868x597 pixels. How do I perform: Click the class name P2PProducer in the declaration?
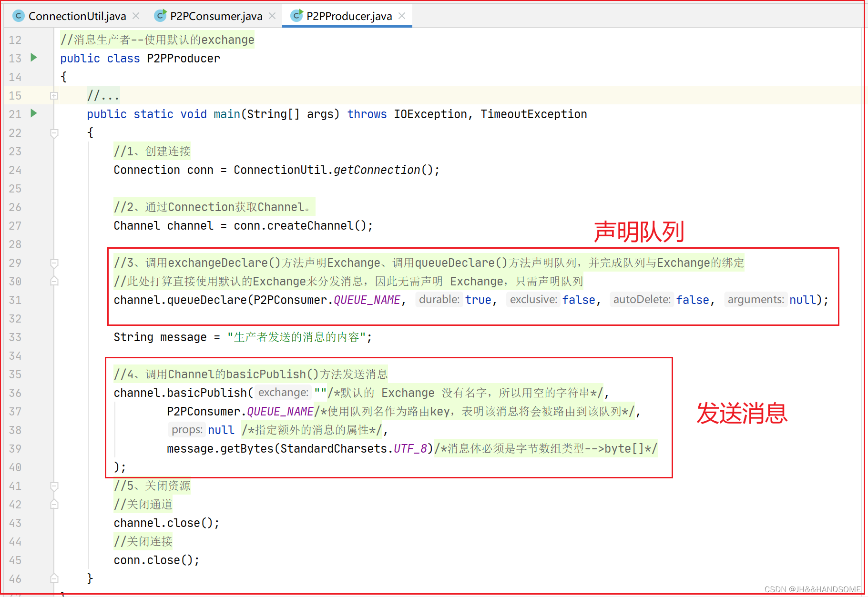point(184,59)
